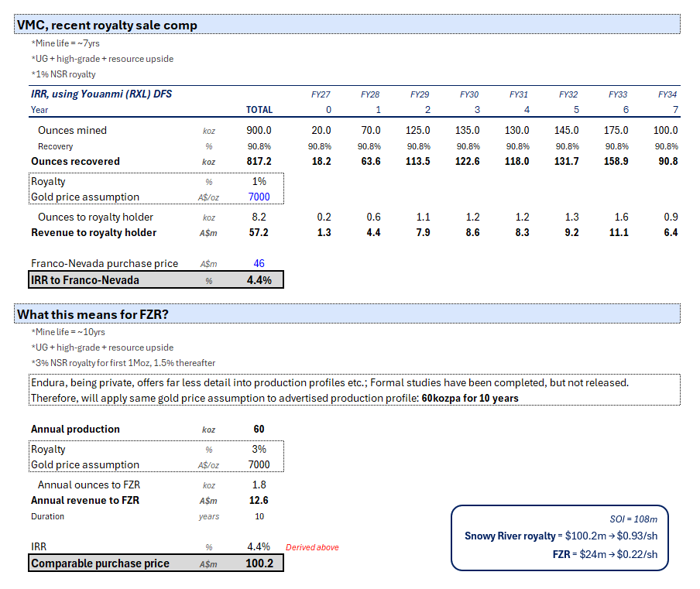Select the 'VMC, recent royalty sale comp' header
700x589 pixels.
click(347, 25)
